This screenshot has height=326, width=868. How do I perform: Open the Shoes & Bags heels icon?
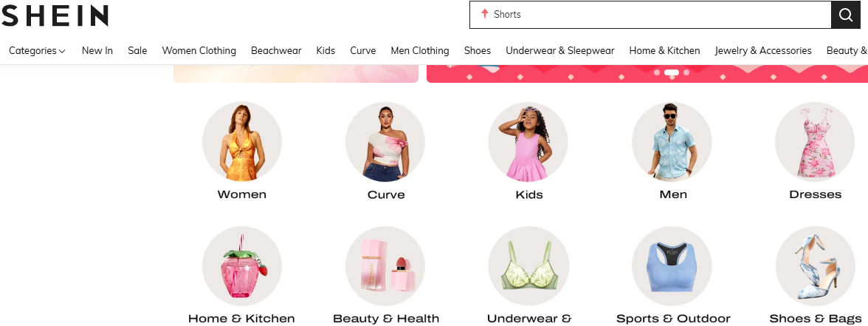(815, 266)
